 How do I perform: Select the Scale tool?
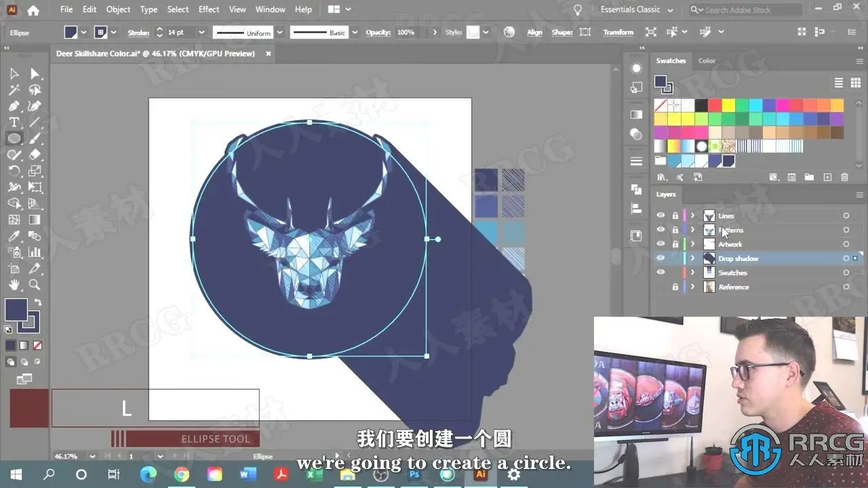pos(35,171)
